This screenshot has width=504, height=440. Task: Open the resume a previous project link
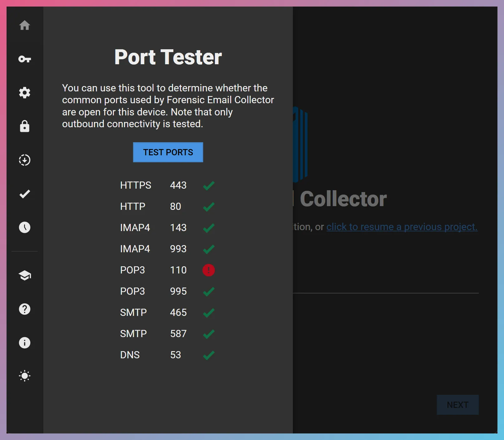(401, 227)
